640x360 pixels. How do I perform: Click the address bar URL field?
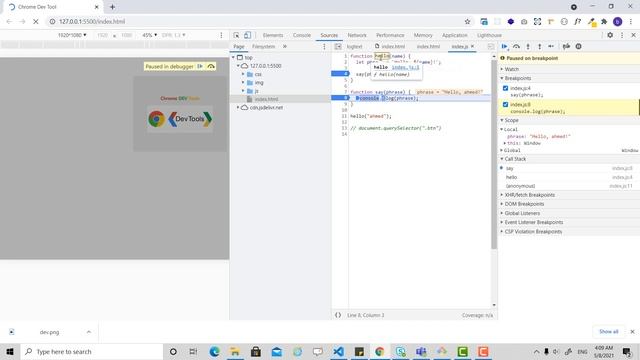click(x=257, y=21)
